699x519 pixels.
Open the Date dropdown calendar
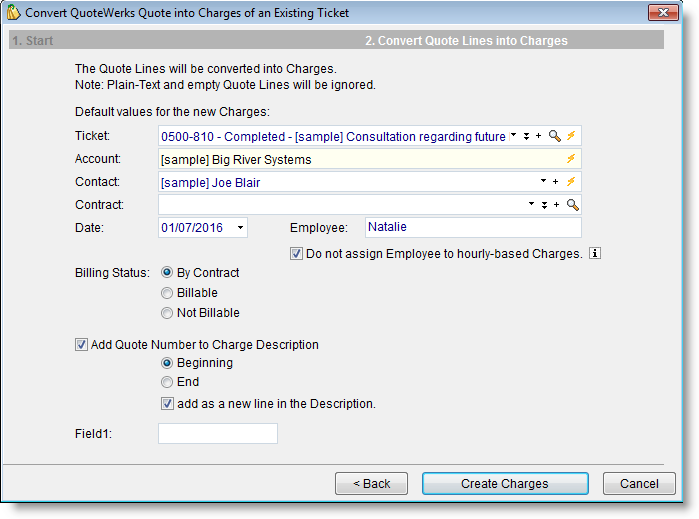[x=241, y=228]
